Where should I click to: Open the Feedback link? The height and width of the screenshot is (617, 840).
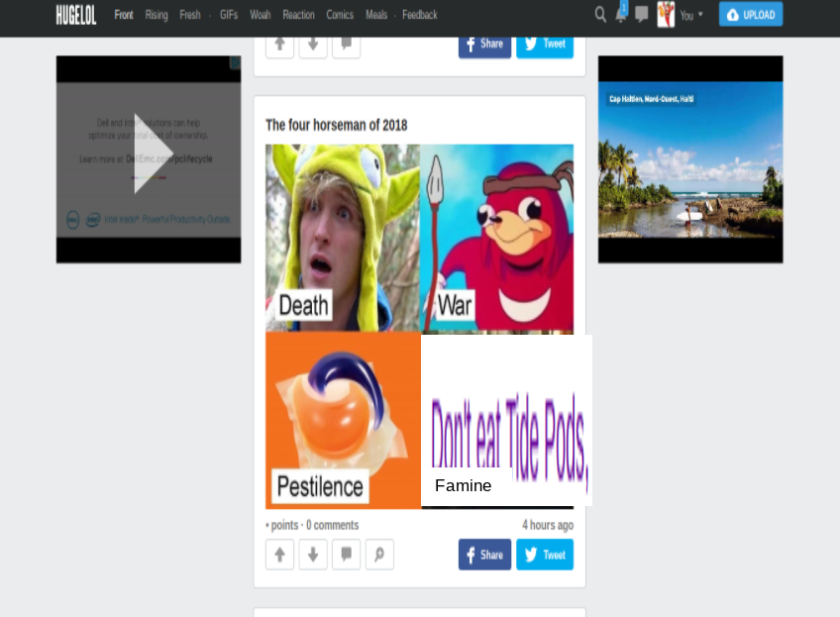click(419, 15)
